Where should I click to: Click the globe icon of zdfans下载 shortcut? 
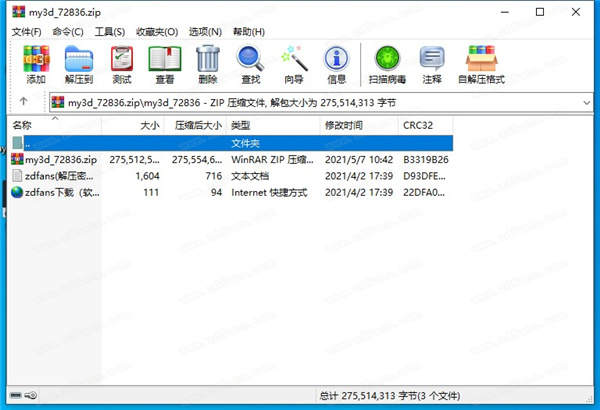pyautogui.click(x=17, y=192)
